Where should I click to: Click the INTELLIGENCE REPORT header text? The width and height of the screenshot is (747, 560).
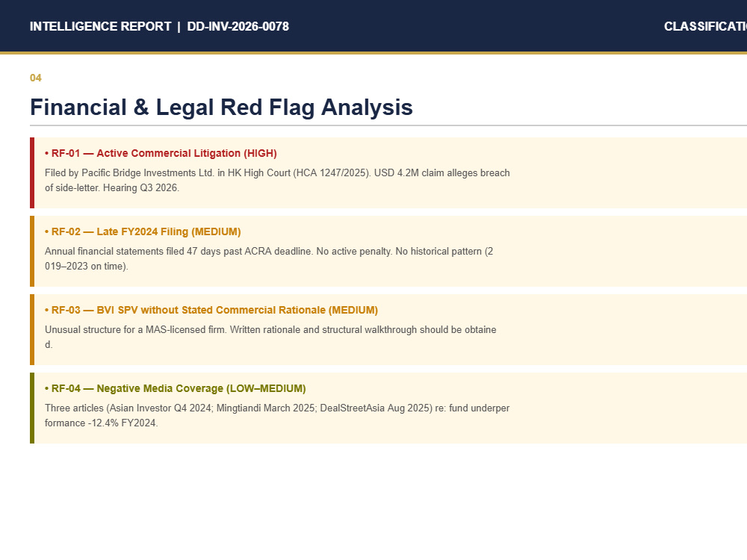(x=100, y=26)
